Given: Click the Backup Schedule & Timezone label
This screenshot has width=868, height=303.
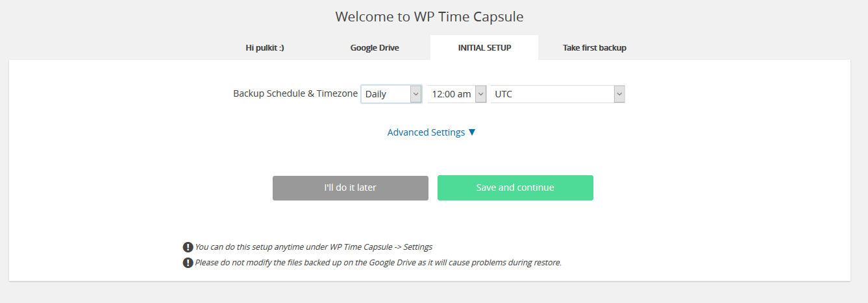Looking at the screenshot, I should (295, 93).
